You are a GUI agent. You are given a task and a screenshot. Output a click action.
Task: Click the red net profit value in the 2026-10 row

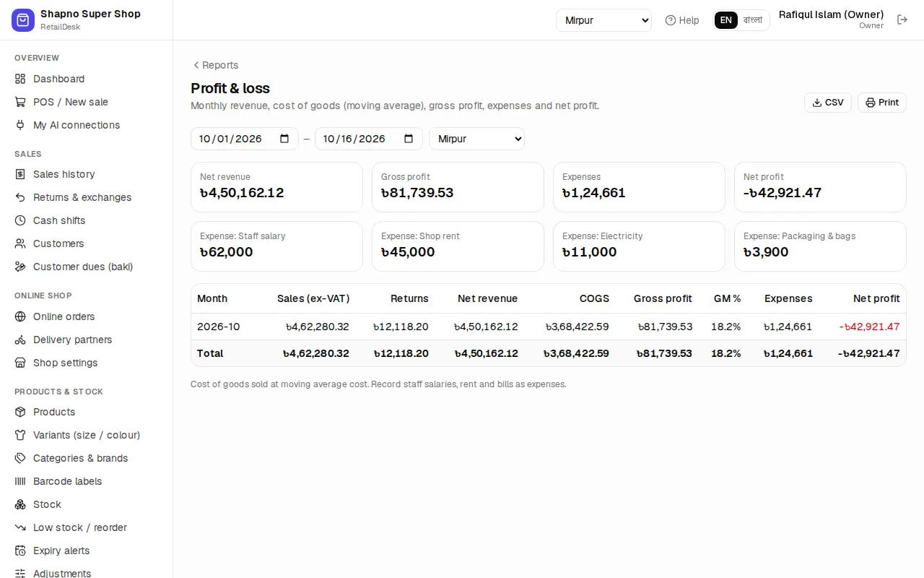[869, 327]
